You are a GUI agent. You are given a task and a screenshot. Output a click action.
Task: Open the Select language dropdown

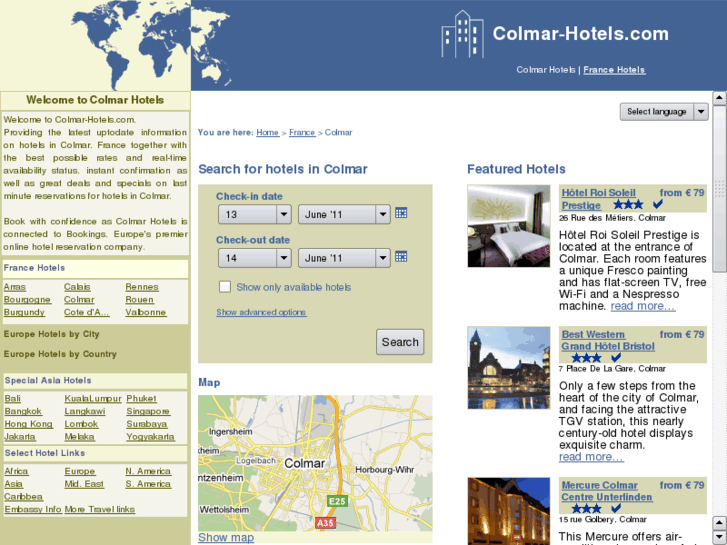pyautogui.click(x=664, y=112)
